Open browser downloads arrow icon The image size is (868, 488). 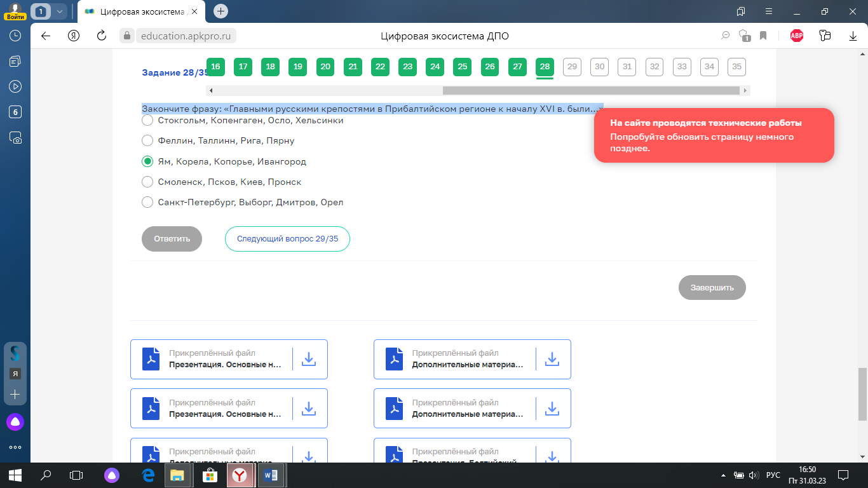point(853,36)
